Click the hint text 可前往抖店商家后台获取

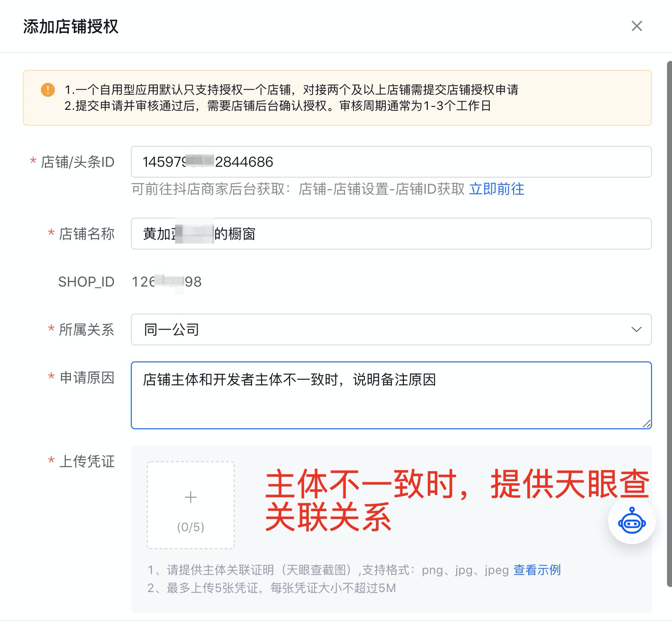pos(298,189)
